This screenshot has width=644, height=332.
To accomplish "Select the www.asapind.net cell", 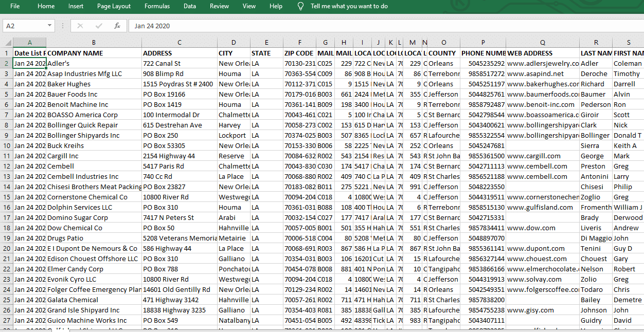I will coord(543,73).
